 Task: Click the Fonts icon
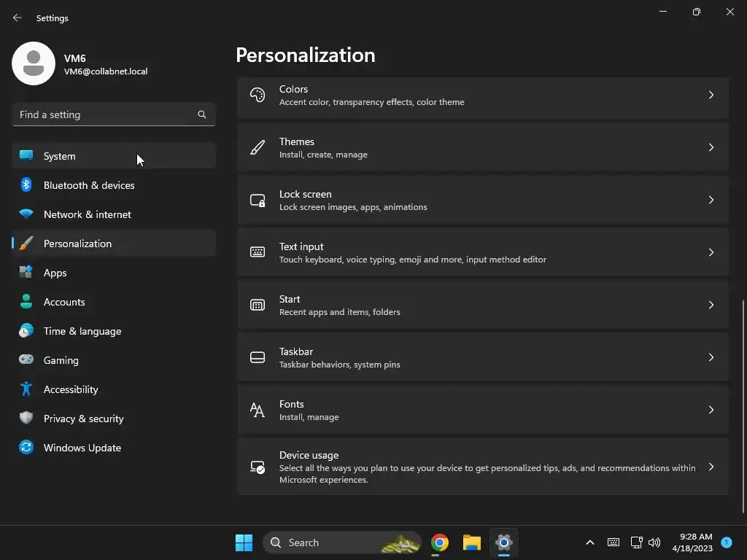pos(258,410)
